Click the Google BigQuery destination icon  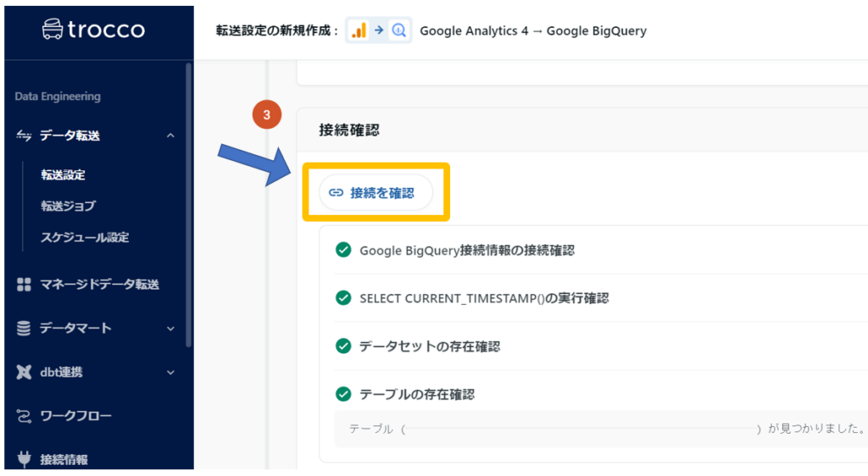(x=399, y=31)
